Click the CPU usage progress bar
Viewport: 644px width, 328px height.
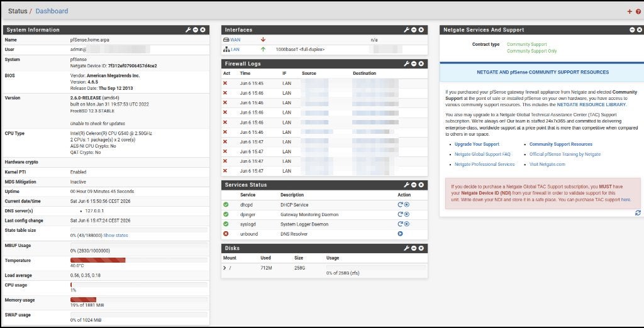click(x=139, y=285)
